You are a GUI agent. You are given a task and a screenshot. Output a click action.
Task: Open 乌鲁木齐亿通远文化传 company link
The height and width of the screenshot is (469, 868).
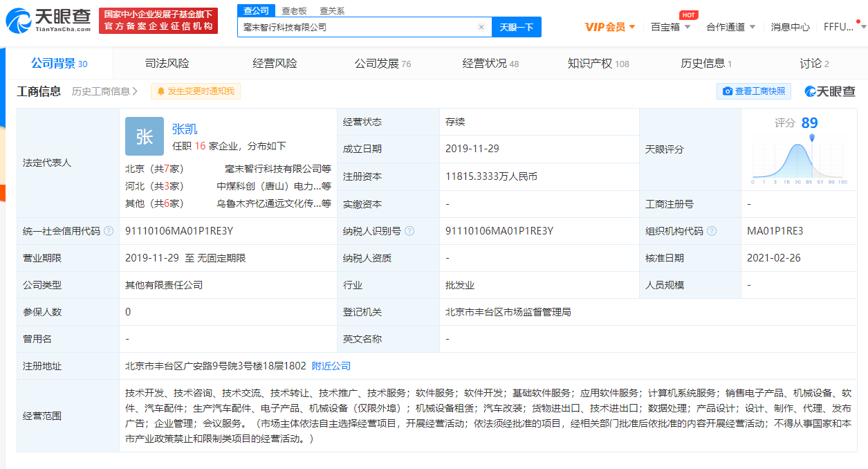click(x=274, y=203)
